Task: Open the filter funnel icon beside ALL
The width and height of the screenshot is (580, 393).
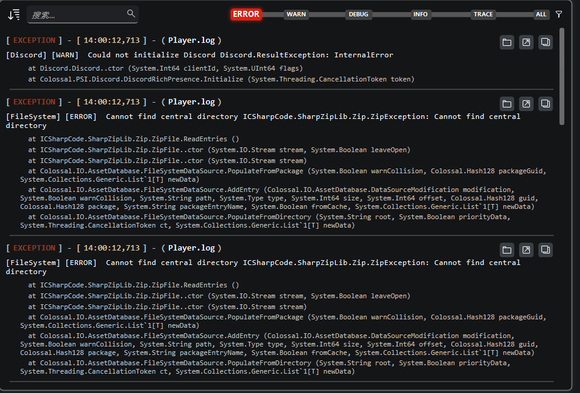Action: [x=559, y=14]
